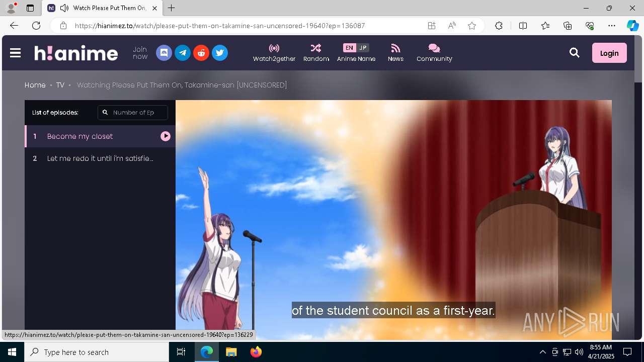Image resolution: width=644 pixels, height=362 pixels.
Task: Enable Read aloud for this page
Action: tap(452, 26)
